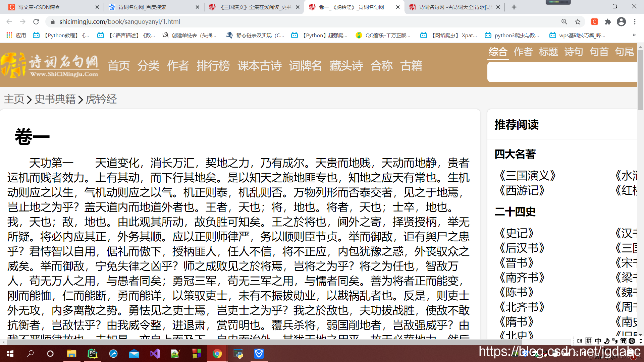This screenshot has width=644, height=362.
Task: Click the zoom magnifier in address bar
Action: click(564, 21)
